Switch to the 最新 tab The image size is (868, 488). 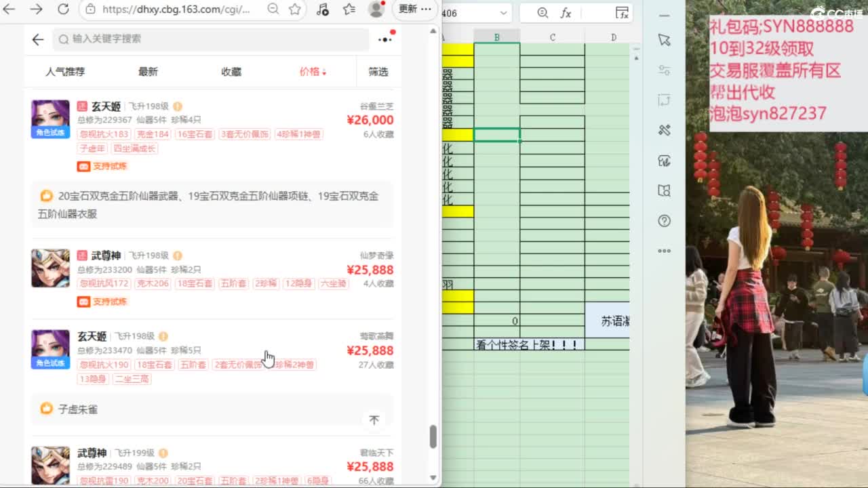[x=148, y=71]
